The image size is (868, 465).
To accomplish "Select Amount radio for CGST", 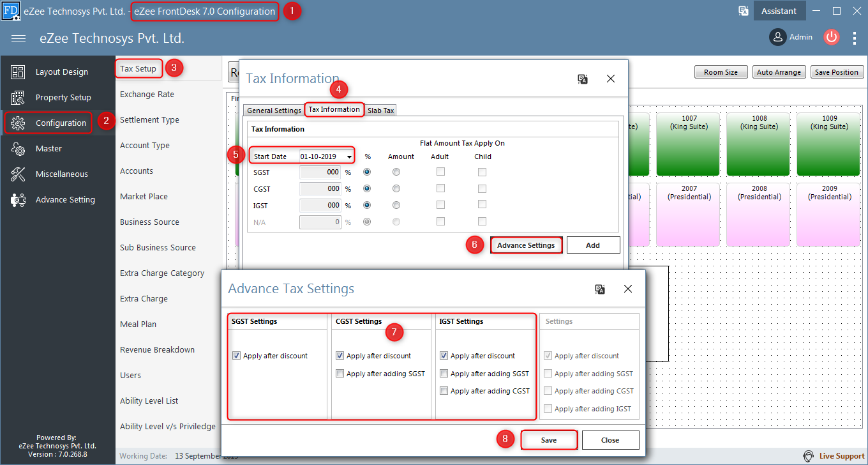I will pos(396,188).
